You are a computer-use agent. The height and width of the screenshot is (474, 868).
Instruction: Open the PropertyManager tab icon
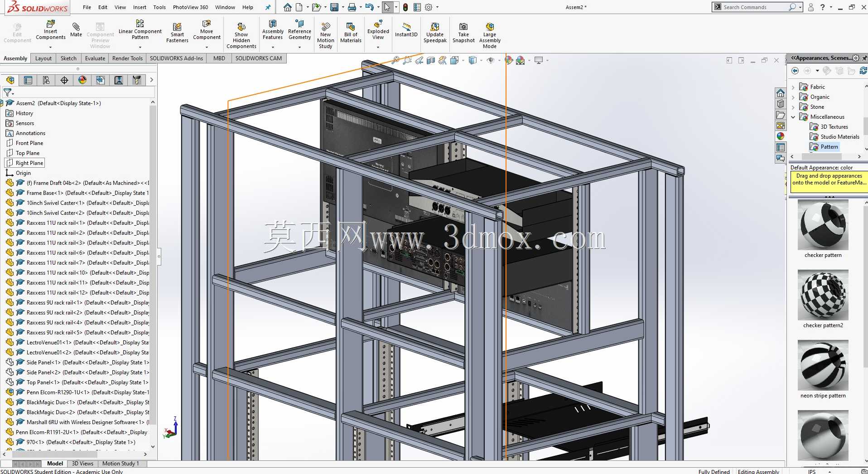pyautogui.click(x=28, y=80)
